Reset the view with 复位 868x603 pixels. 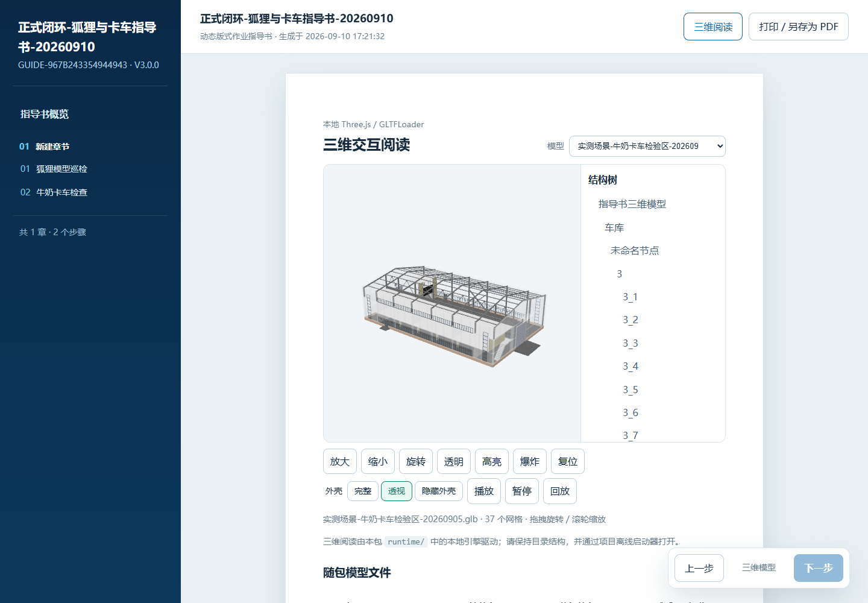[x=568, y=461]
